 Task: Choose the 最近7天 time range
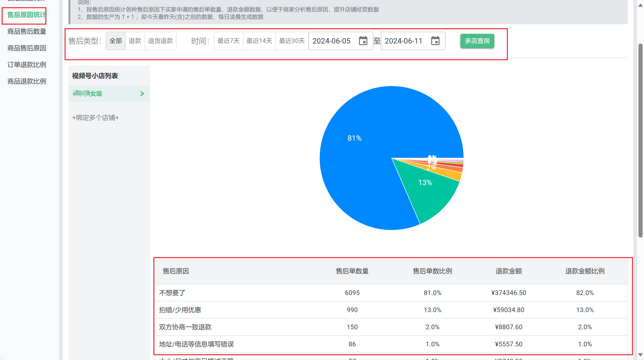228,41
